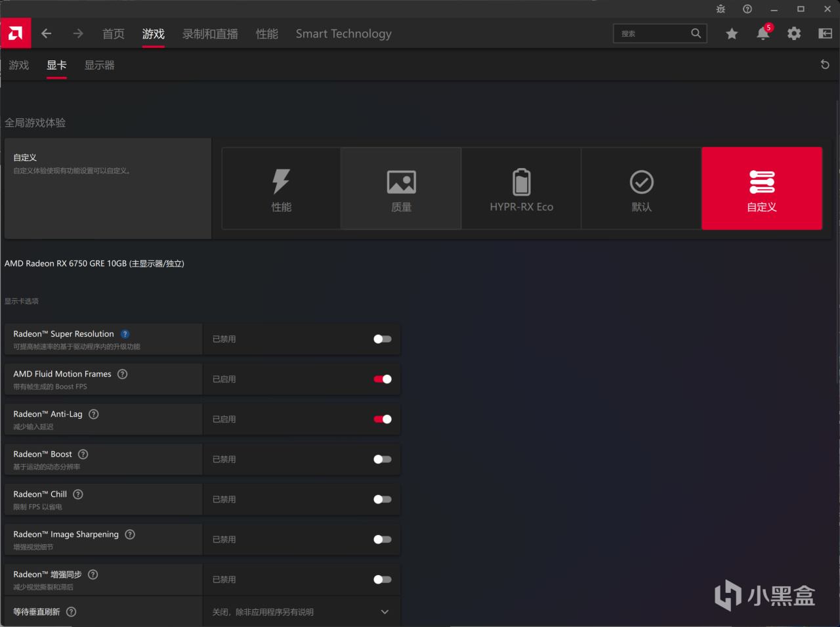
Task: Show help for Radeon Boost
Action: (83, 454)
